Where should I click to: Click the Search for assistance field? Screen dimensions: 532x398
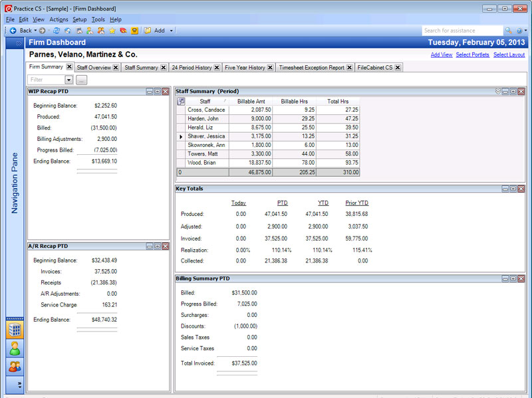point(462,31)
